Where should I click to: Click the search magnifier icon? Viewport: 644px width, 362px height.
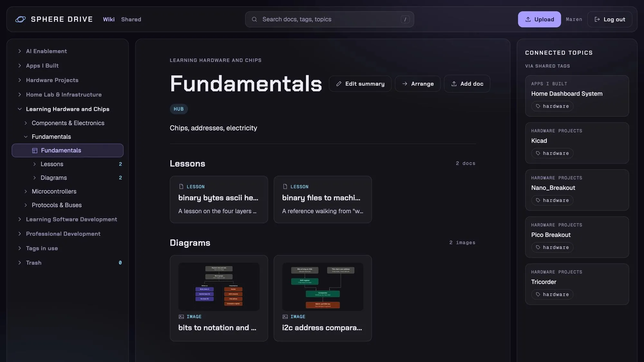coord(254,19)
